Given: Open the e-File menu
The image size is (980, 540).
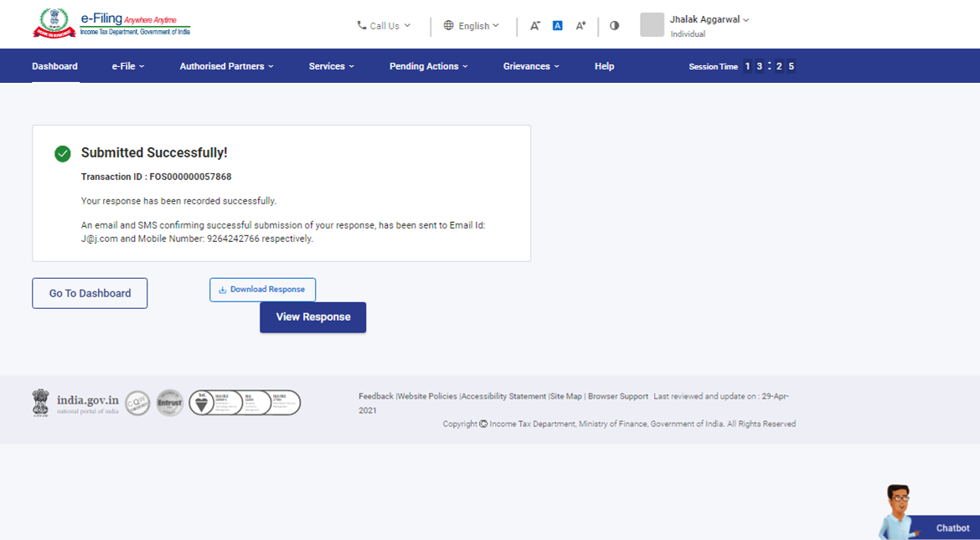Looking at the screenshot, I should pos(128,66).
